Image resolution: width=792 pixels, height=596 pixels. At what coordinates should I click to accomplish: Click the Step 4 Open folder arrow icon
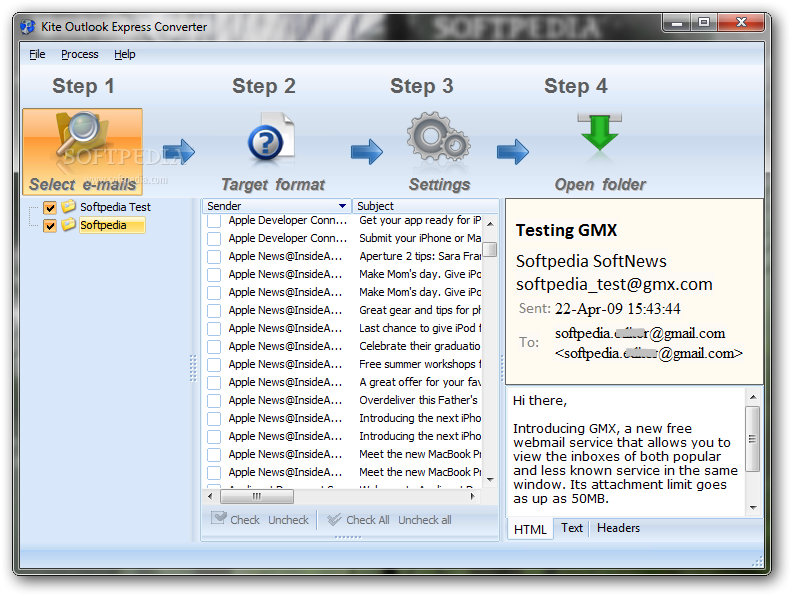pos(600,131)
